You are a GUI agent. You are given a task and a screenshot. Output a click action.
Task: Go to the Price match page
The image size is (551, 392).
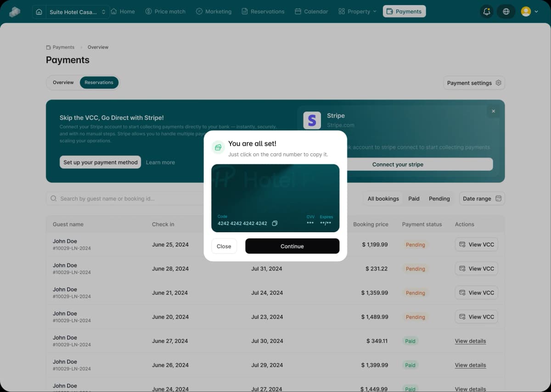[x=165, y=11]
